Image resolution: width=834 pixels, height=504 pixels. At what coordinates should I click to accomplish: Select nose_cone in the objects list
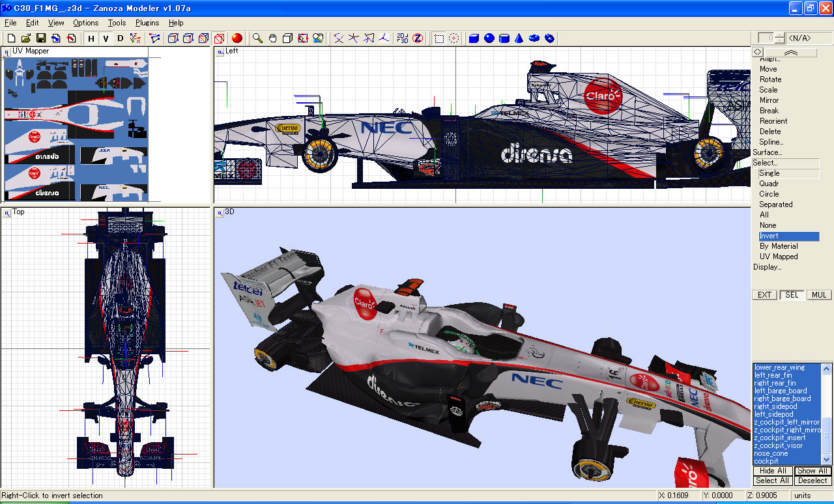[x=771, y=453]
